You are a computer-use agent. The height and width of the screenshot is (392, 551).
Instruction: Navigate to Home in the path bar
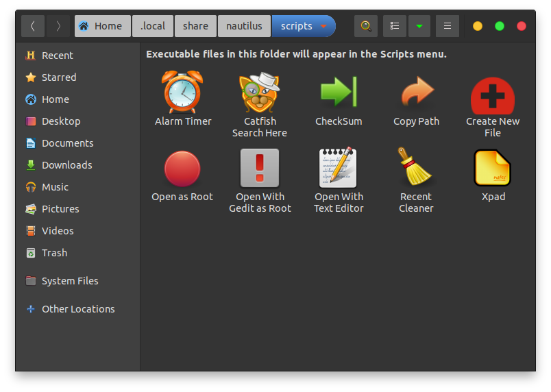point(103,26)
